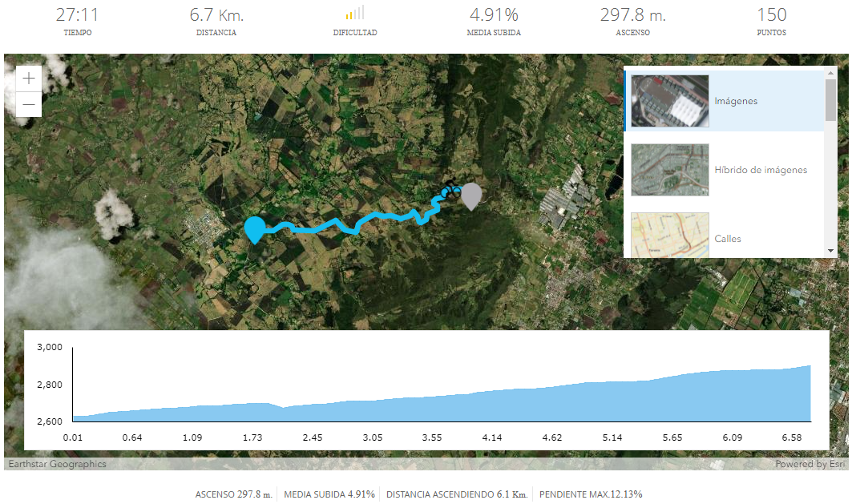Click the Earthstar Geographics attribution

[57, 464]
